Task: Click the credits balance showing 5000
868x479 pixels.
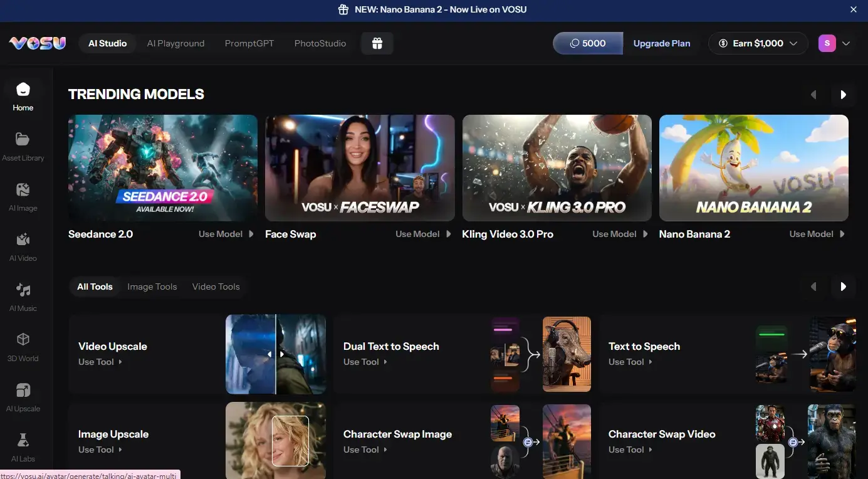Action: [588, 43]
